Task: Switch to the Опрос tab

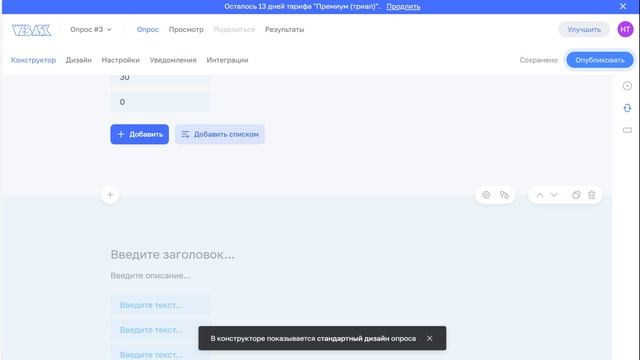Action: 147,29
